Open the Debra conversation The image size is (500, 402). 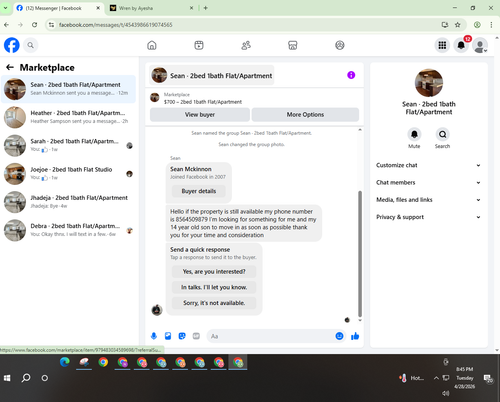(68, 230)
